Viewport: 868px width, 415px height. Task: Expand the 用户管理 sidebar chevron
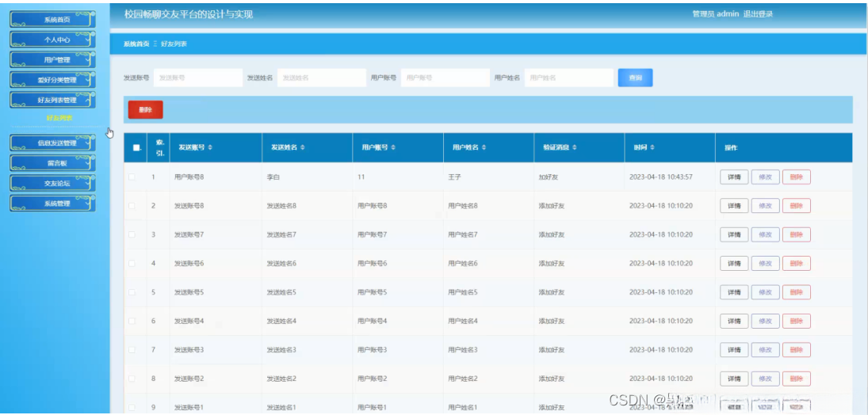(x=86, y=59)
